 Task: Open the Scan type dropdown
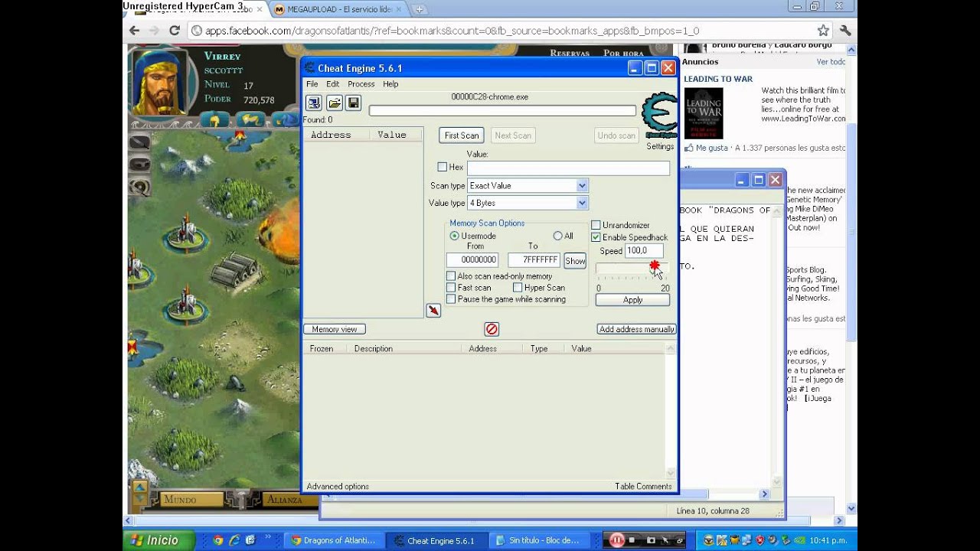pos(528,186)
